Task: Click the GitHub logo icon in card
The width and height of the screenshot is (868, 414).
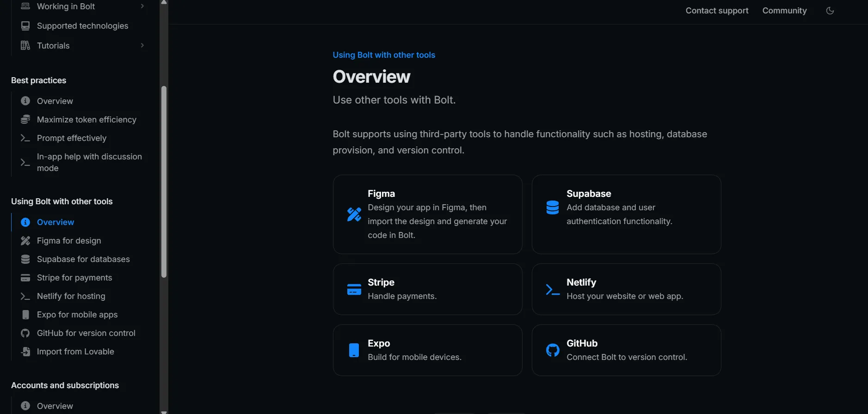Action: [x=553, y=350]
